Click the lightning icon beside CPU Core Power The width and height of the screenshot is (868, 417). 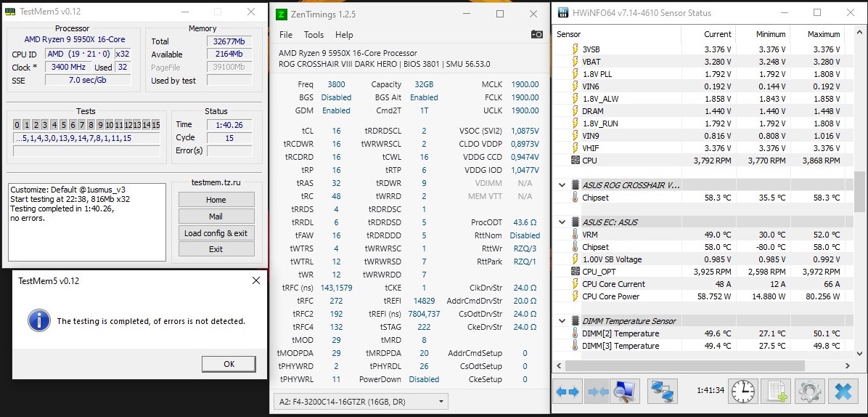pyautogui.click(x=576, y=296)
